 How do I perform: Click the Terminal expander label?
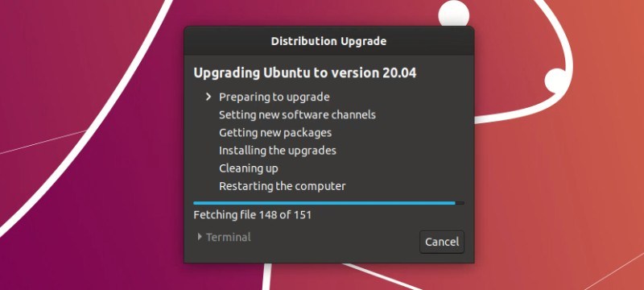[229, 237]
